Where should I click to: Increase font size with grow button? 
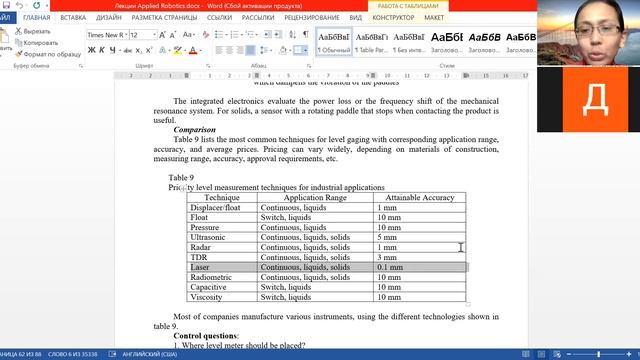(x=162, y=35)
